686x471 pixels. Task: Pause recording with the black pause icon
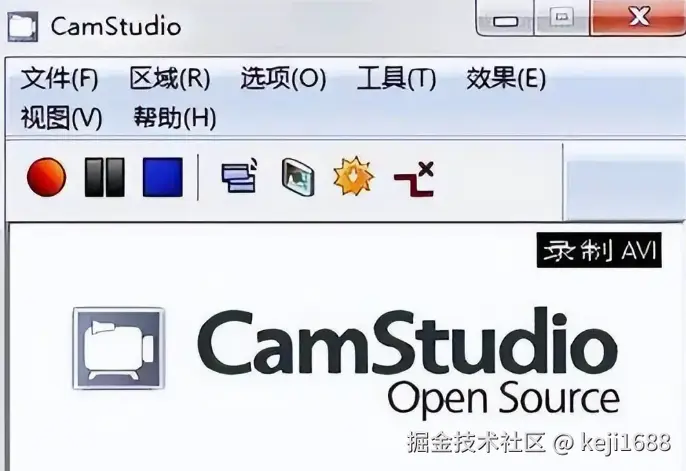pyautogui.click(x=105, y=177)
